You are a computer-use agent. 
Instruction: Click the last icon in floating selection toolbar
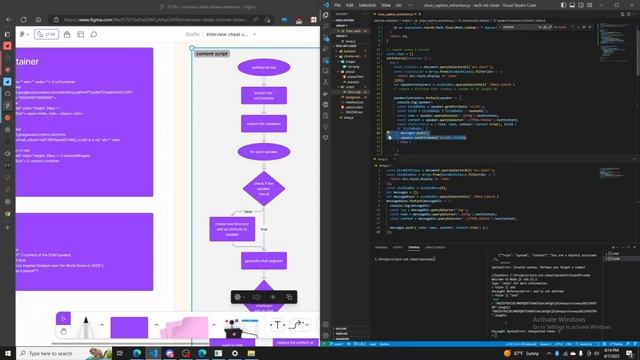(x=289, y=297)
